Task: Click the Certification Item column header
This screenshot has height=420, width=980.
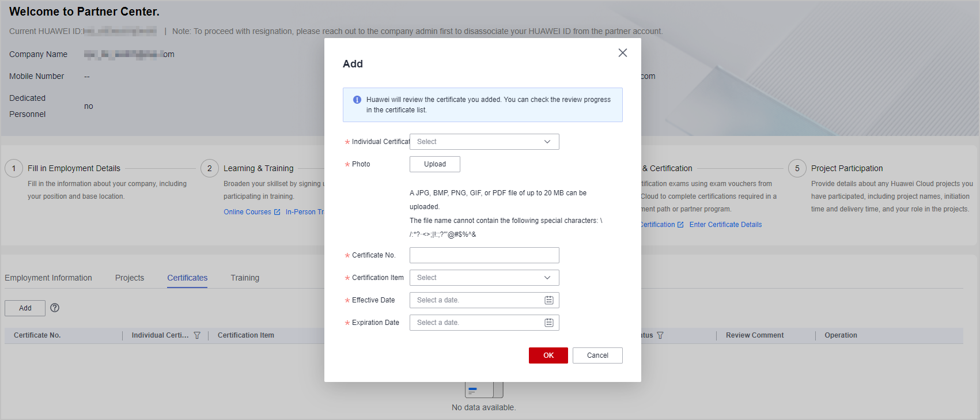Action: coord(246,335)
